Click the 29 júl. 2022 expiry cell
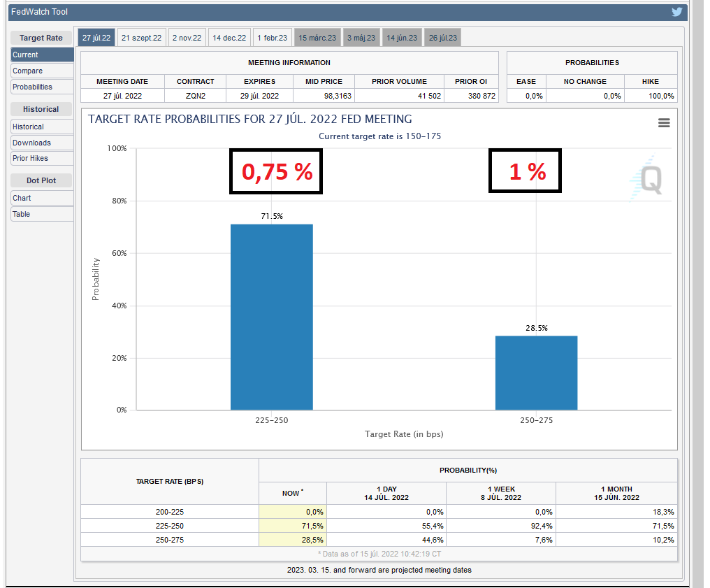This screenshot has height=588, width=710. tap(259, 96)
